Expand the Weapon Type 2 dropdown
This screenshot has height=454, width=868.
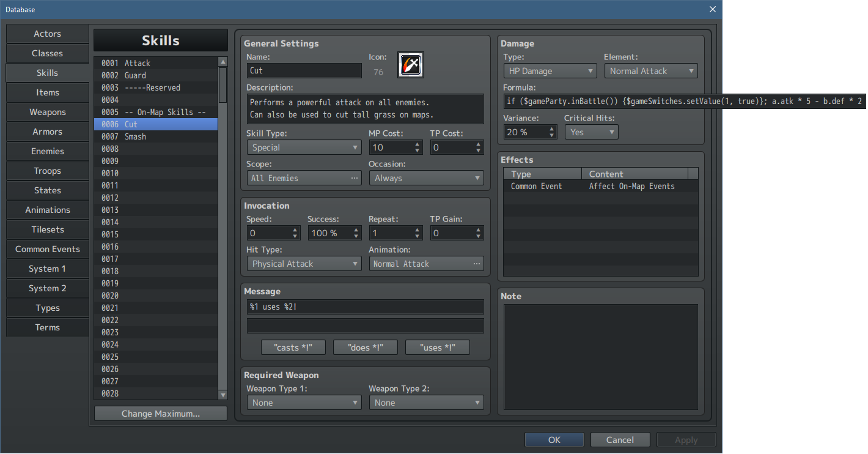pyautogui.click(x=426, y=403)
